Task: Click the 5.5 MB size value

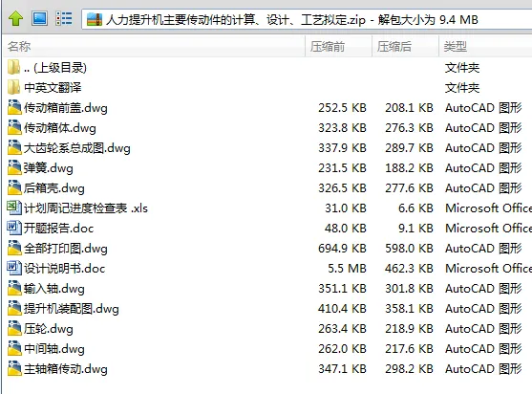Action: point(347,269)
